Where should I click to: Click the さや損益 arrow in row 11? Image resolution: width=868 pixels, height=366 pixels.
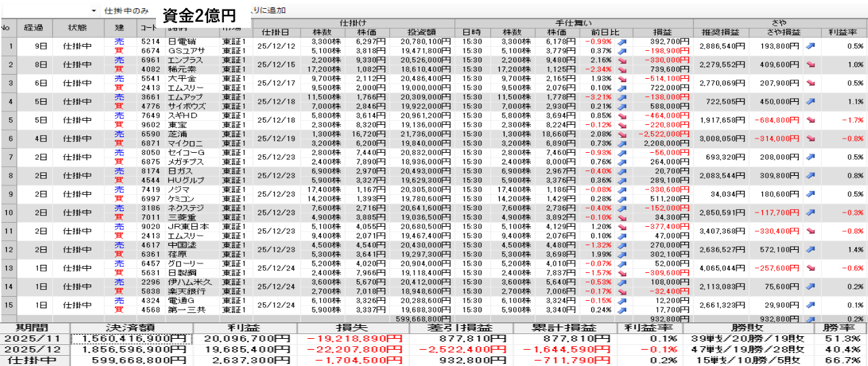(x=810, y=231)
